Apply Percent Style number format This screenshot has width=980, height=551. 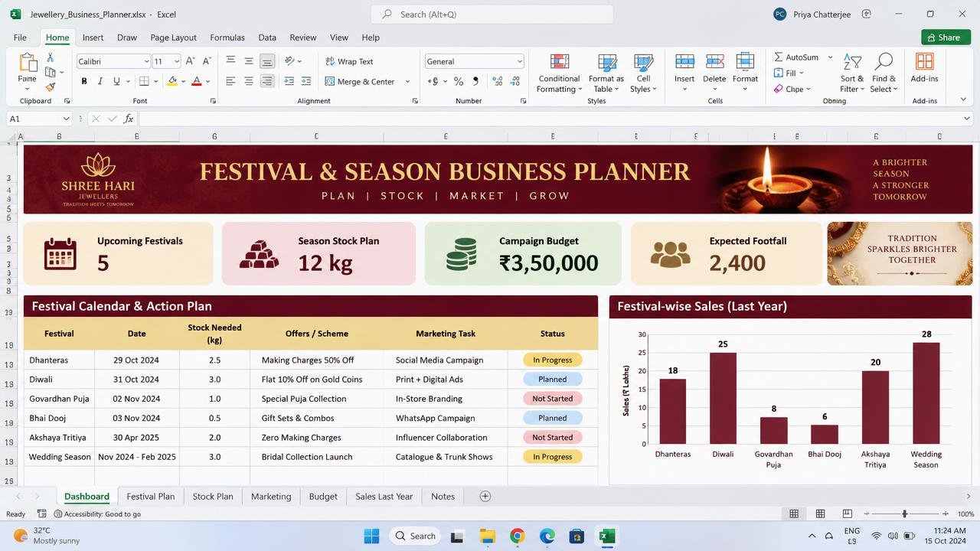pyautogui.click(x=458, y=81)
